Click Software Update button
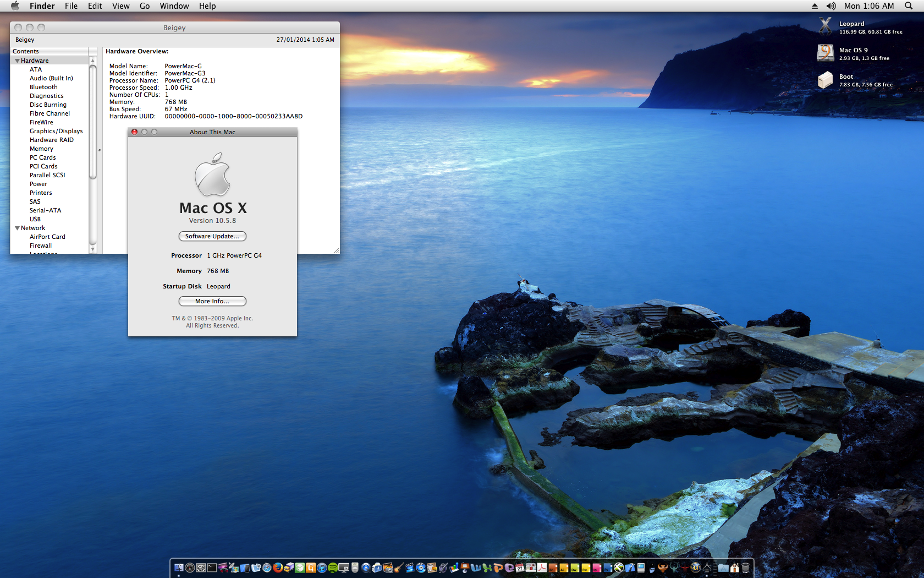 [x=212, y=236]
